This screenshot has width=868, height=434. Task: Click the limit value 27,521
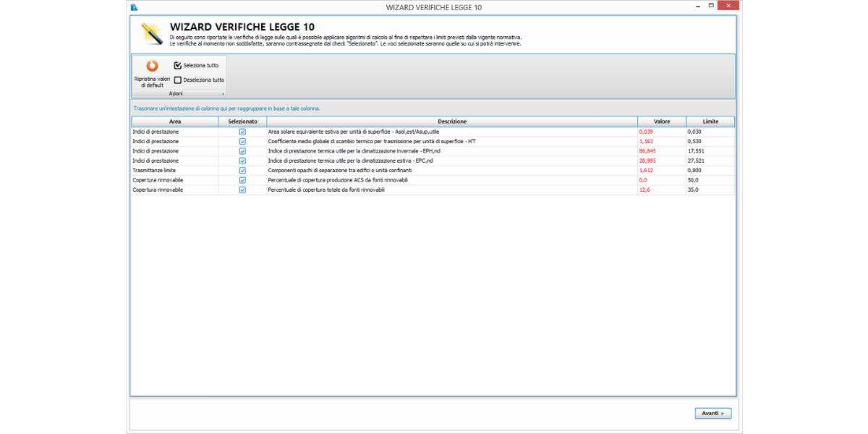(x=696, y=161)
